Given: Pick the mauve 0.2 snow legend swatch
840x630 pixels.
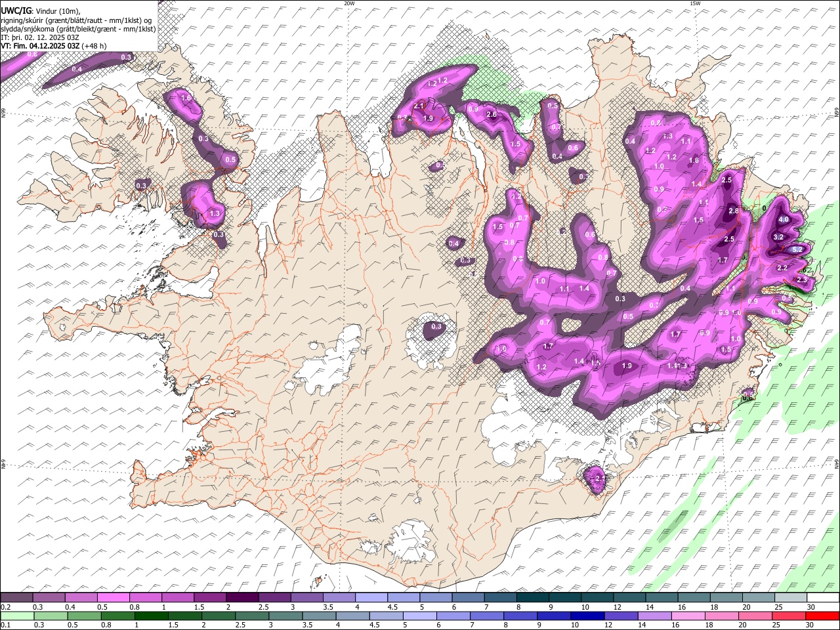Looking at the screenshot, I should click(x=16, y=597).
